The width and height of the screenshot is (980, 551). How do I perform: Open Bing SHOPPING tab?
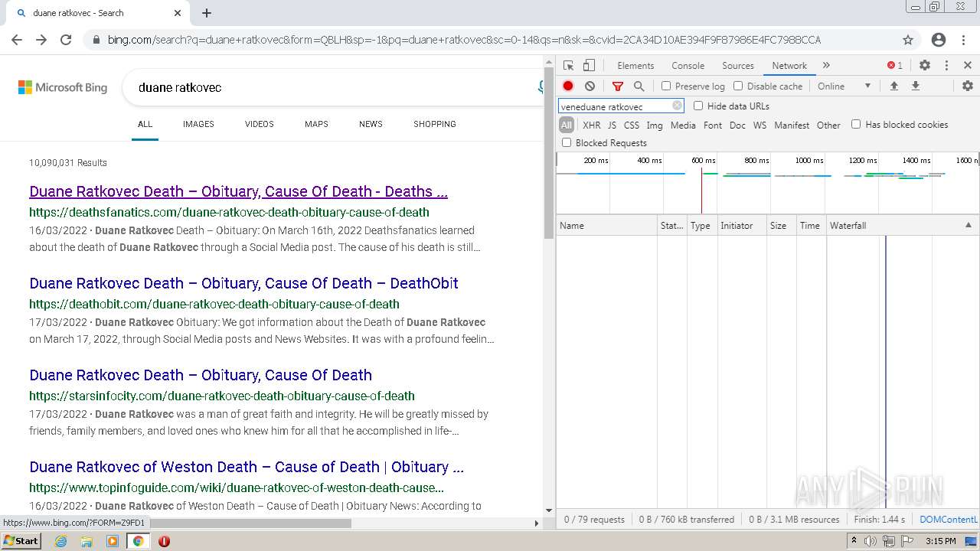(435, 124)
